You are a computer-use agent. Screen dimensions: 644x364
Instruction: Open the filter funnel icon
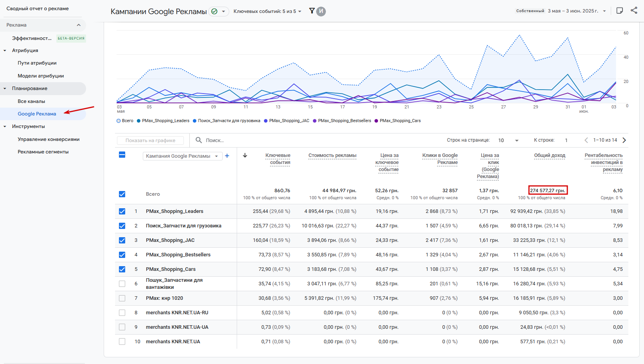(x=312, y=11)
